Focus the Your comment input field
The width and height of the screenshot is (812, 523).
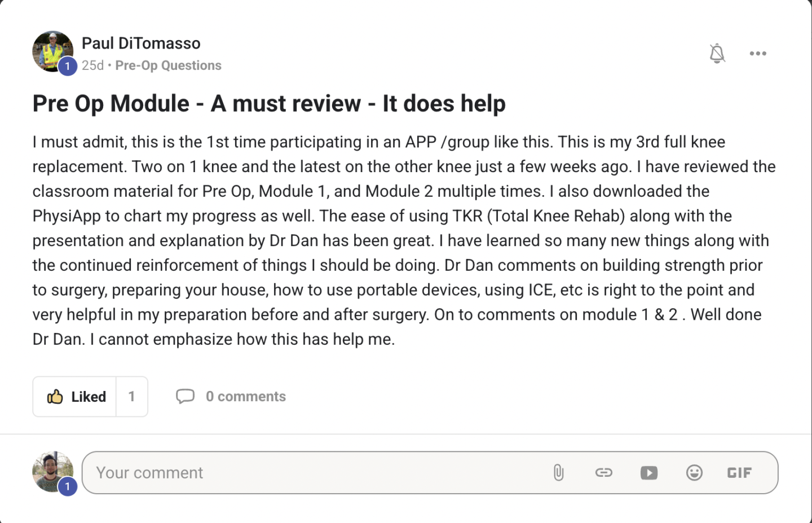(316, 473)
